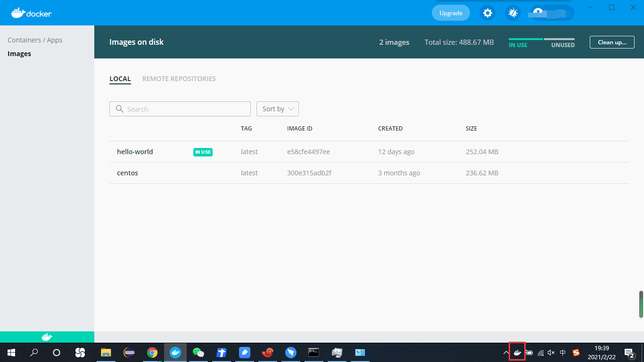The image size is (644, 362).
Task: Click the TAG column header
Action: click(247, 128)
